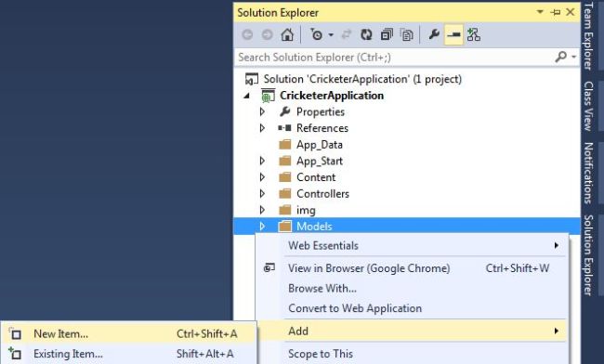Collapse the CricketerApplication project node
Image resolution: width=604 pixels, height=364 pixels.
click(246, 96)
